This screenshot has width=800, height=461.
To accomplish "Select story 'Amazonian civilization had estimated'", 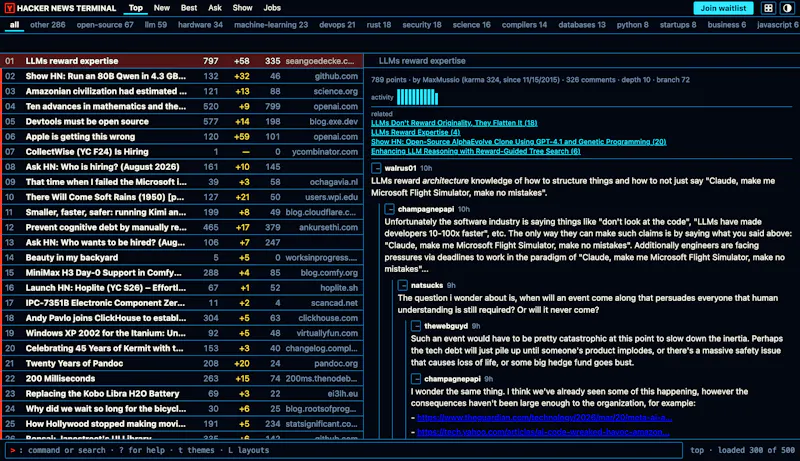I will click(183, 91).
